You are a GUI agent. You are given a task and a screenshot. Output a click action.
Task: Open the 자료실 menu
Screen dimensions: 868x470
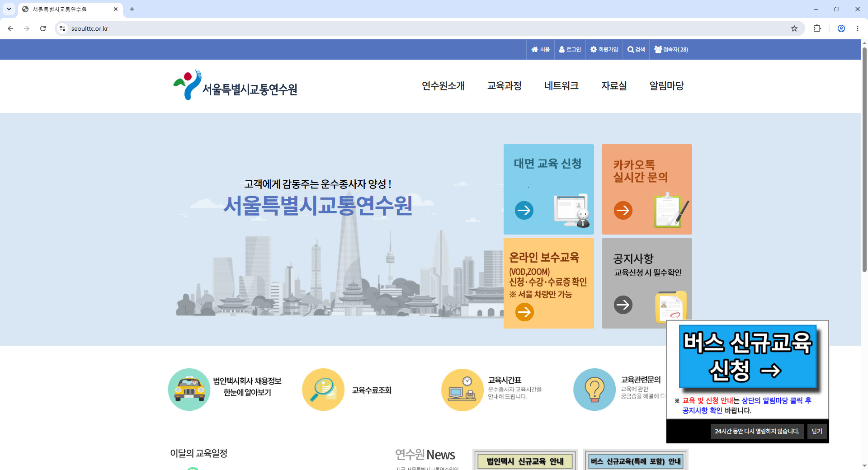tap(614, 85)
